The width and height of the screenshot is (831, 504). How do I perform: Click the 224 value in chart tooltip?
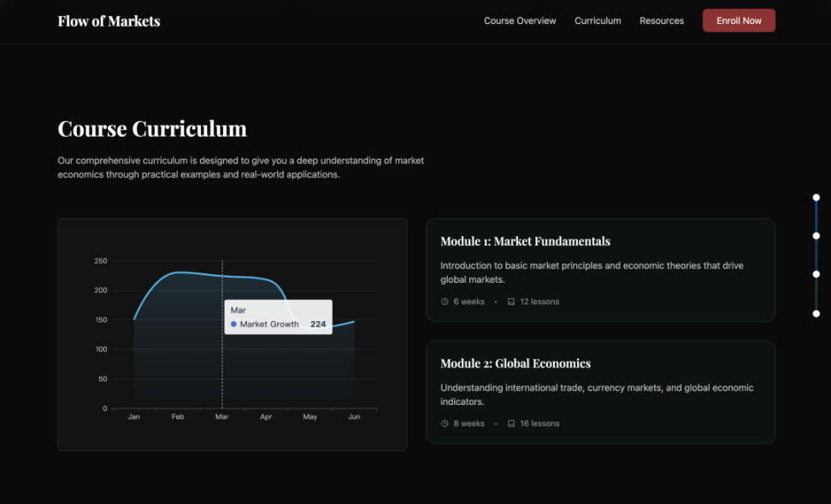click(318, 324)
